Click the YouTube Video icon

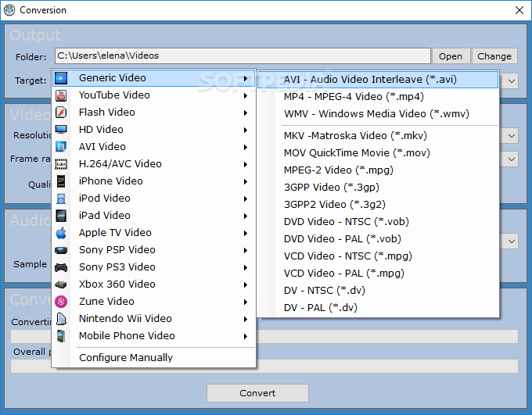point(61,95)
